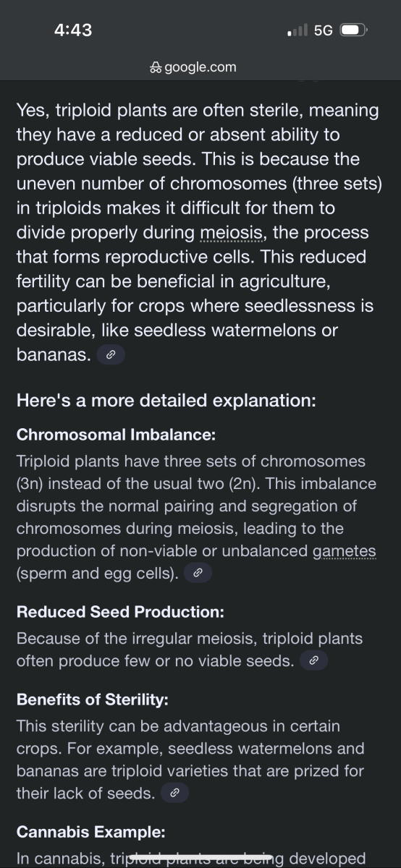
Task: Tap the "Cannabis Example:" heading
Action: click(x=90, y=831)
